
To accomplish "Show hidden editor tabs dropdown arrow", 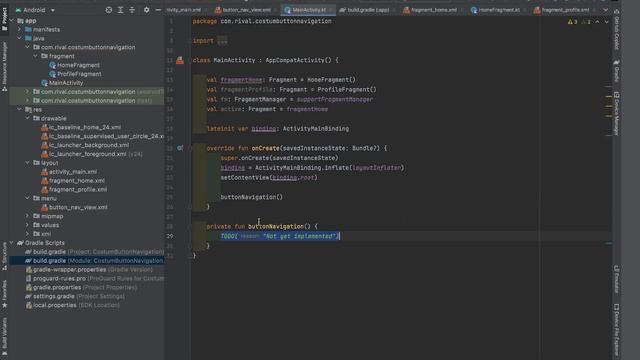I will (x=605, y=10).
